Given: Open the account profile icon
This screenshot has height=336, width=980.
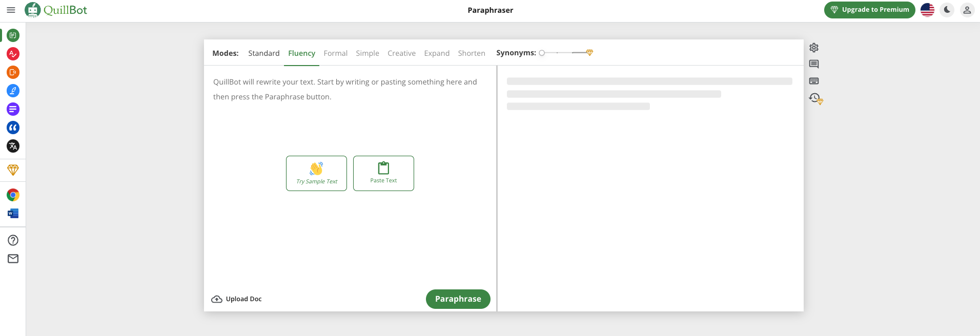Looking at the screenshot, I should (x=967, y=10).
